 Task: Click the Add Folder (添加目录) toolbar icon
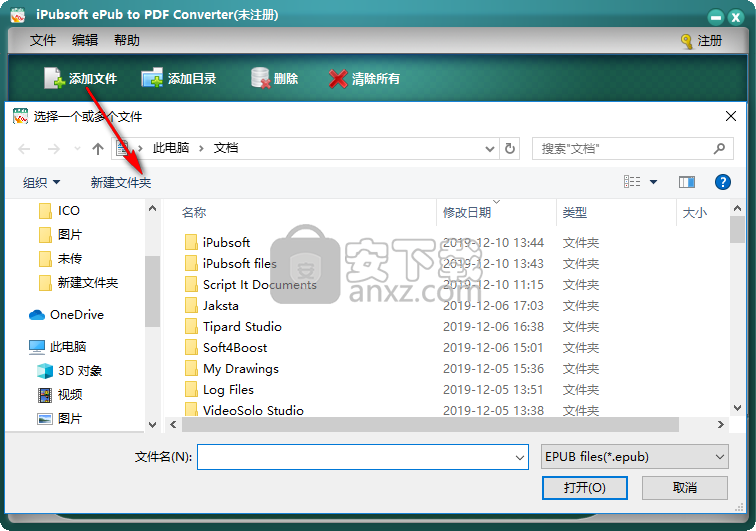[x=152, y=78]
